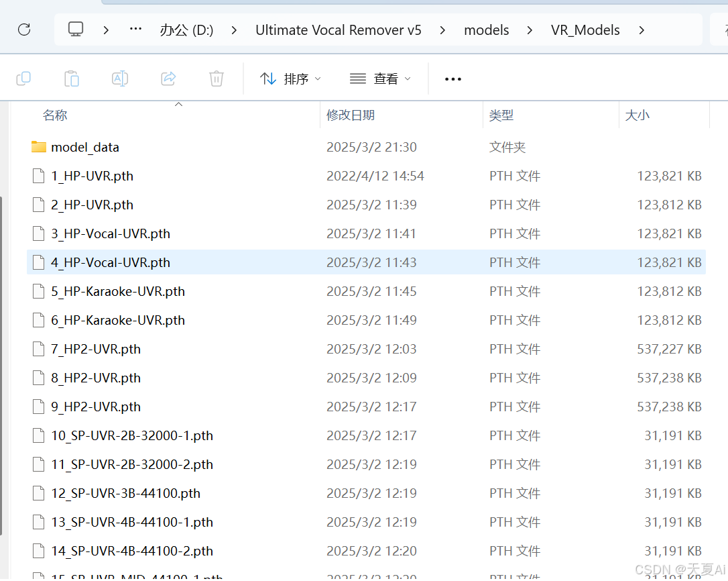The image size is (728, 581).
Task: Select file icon of 13_SP-UVR-4B-44100-1.pth
Action: (38, 522)
